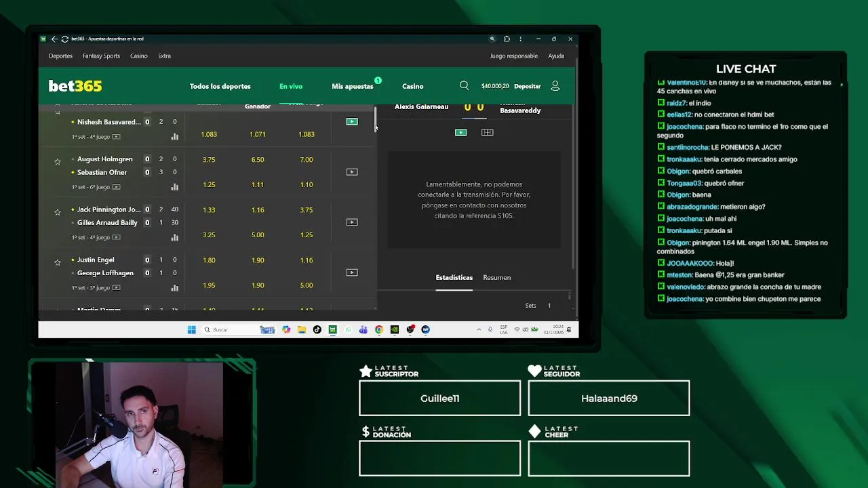Click video icon next to '1º set - 6º juego'
Viewport: 868px width, 488px height.
(x=116, y=187)
